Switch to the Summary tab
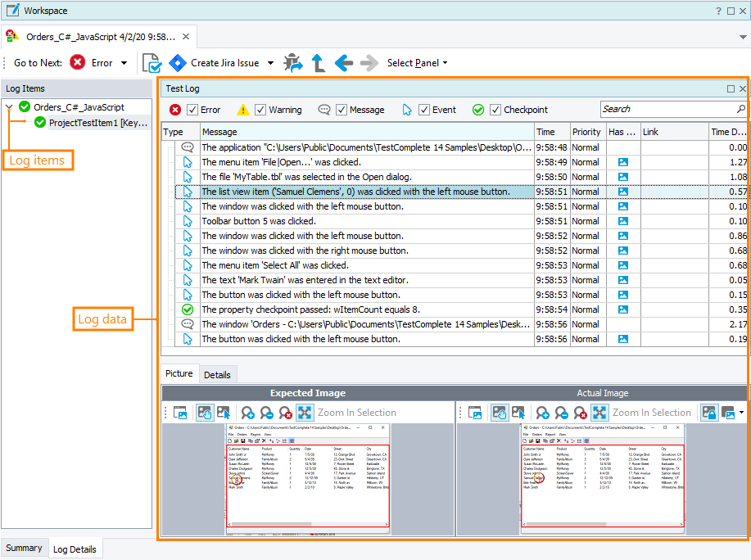This screenshot has width=751, height=560. [x=24, y=548]
